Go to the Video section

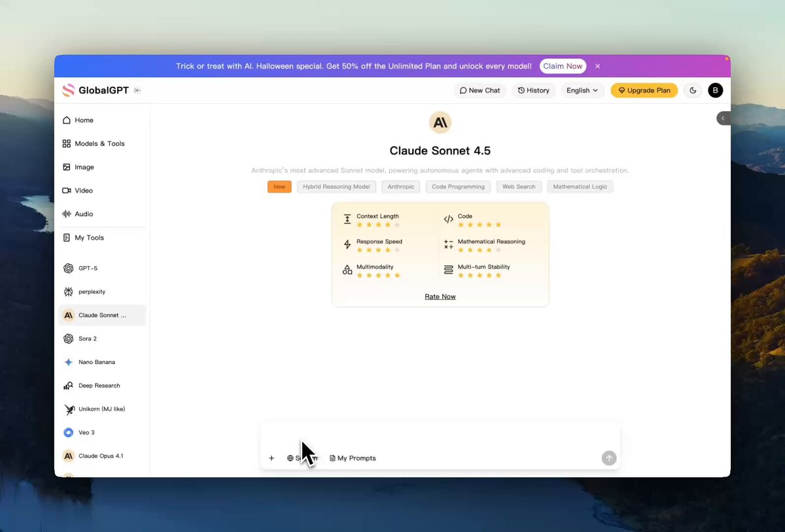[x=102, y=191]
